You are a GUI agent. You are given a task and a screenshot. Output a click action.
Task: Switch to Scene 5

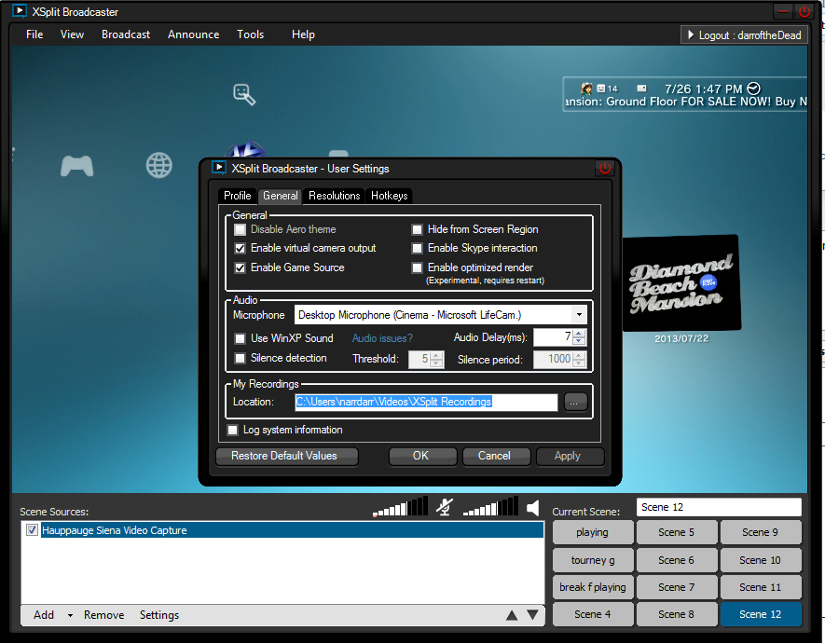pos(677,532)
